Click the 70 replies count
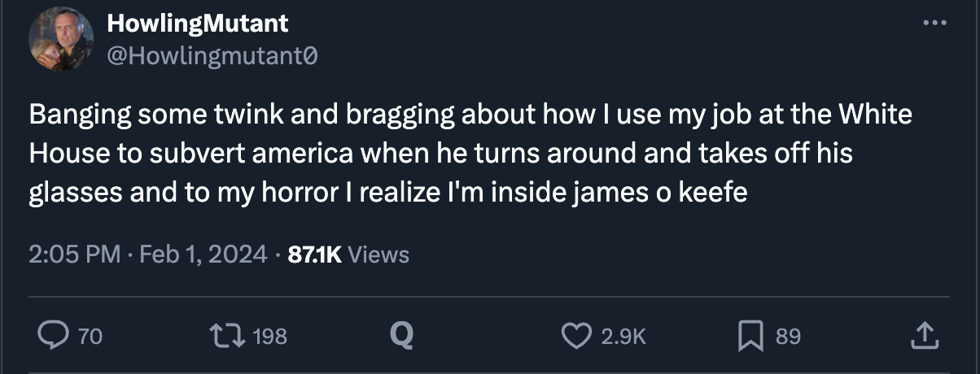 click(x=90, y=336)
